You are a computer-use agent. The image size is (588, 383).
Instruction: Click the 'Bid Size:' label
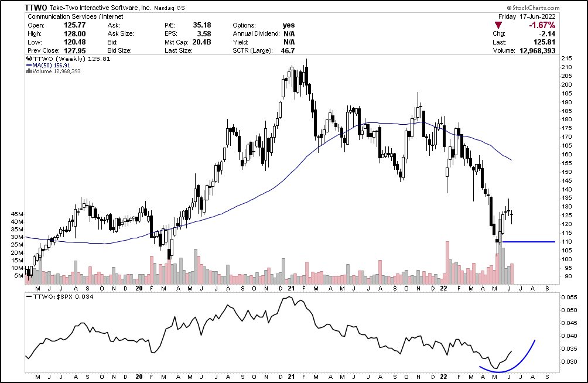(119, 50)
